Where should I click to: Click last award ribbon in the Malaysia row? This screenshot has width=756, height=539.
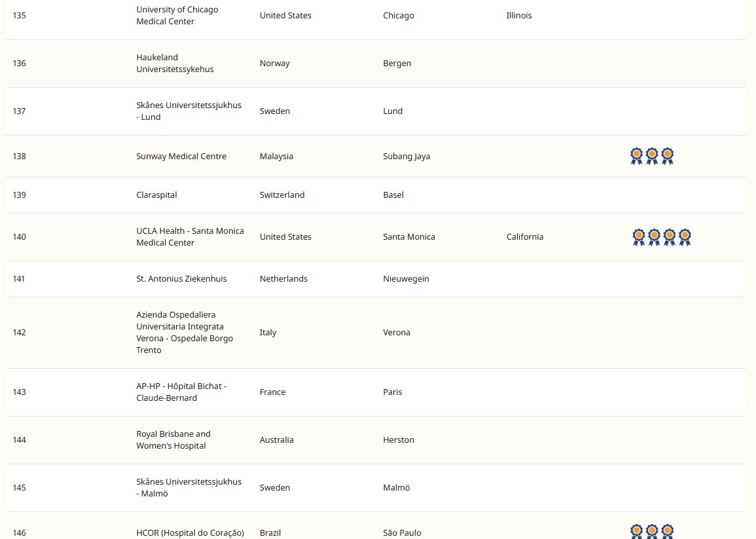667,156
